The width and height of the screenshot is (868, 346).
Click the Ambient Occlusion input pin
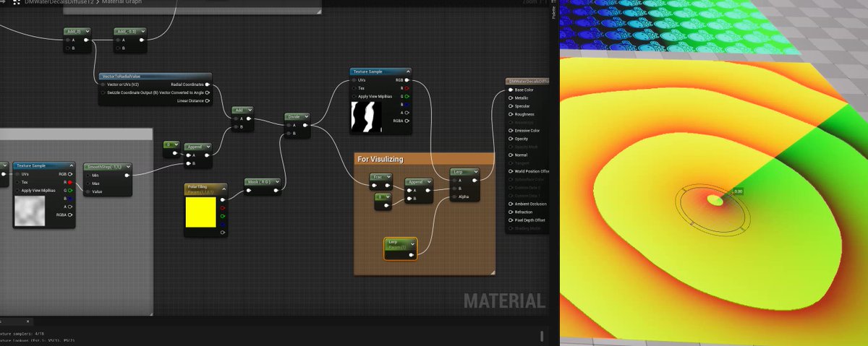point(511,204)
